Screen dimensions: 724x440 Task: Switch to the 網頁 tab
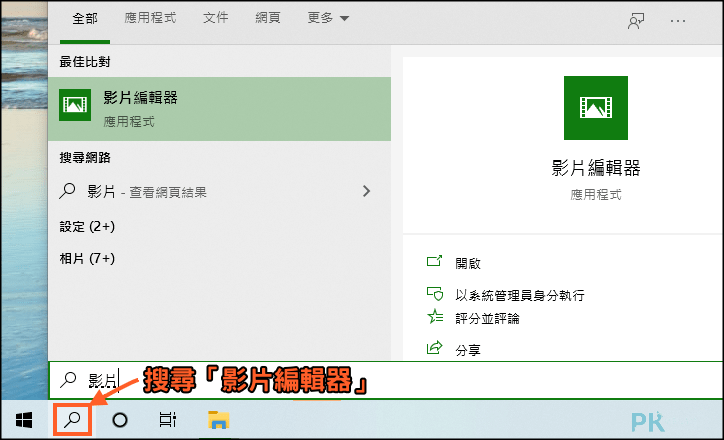[x=268, y=18]
